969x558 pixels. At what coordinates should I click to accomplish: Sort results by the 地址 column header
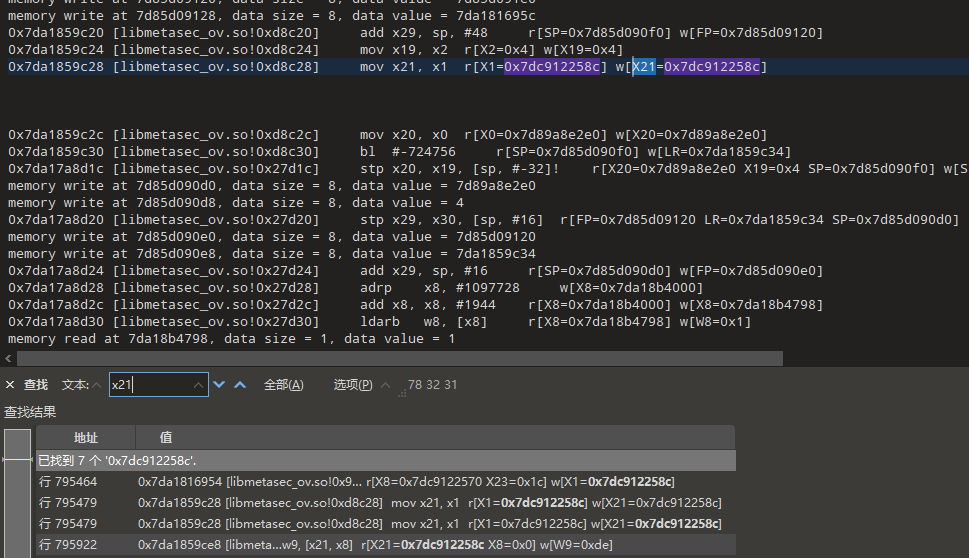(x=86, y=437)
